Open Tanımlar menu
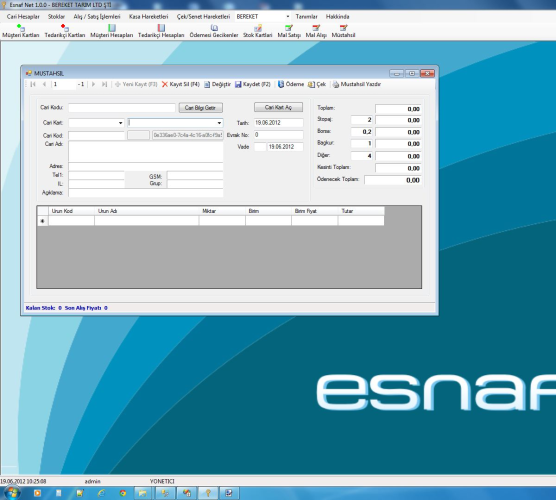Screen dimensions: 556x500 pyautogui.click(x=306, y=17)
